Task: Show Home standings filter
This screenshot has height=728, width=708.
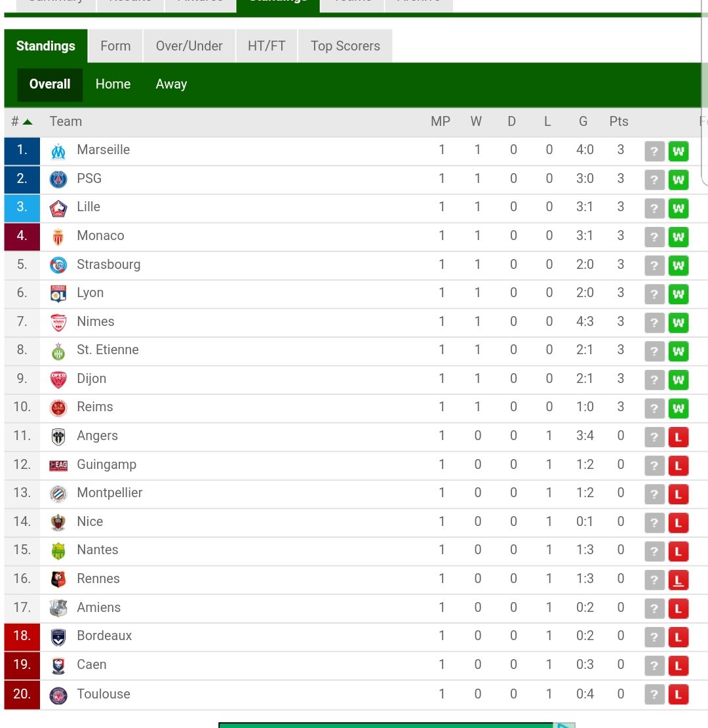Action: pos(113,84)
